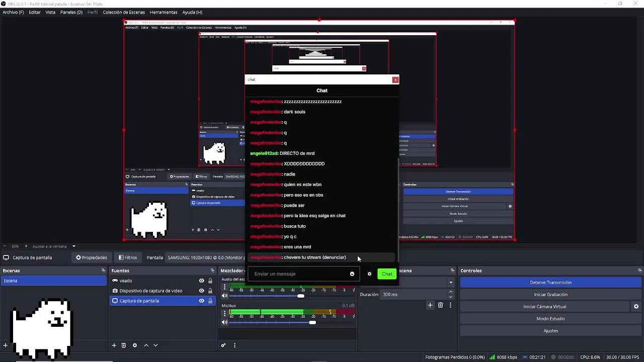Open Mic/Aux channel options dots
This screenshot has height=362, width=644.
click(x=224, y=313)
